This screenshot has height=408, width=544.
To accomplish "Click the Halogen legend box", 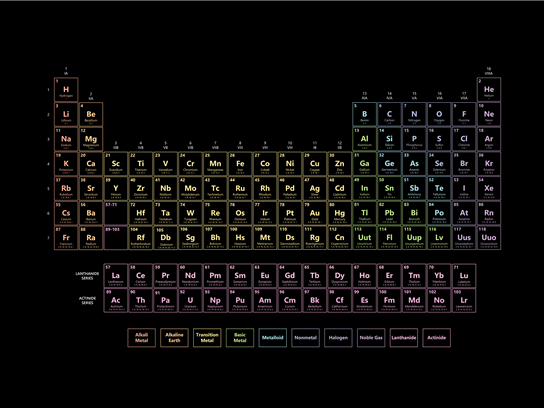I will click(x=338, y=338).
